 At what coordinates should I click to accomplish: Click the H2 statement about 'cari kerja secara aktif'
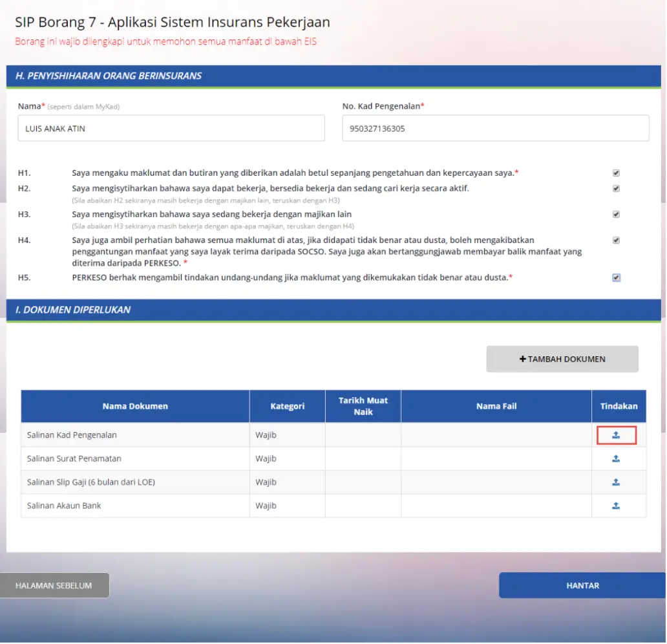pyautogui.click(x=270, y=188)
